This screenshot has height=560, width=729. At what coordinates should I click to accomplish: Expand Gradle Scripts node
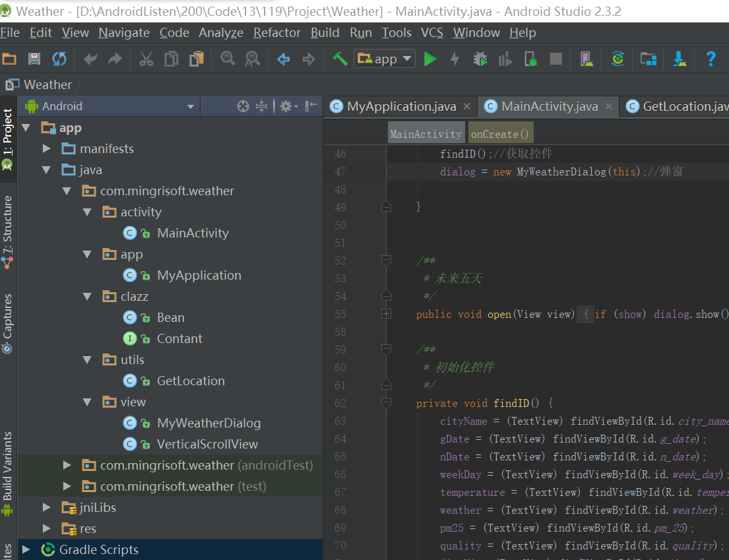26,549
